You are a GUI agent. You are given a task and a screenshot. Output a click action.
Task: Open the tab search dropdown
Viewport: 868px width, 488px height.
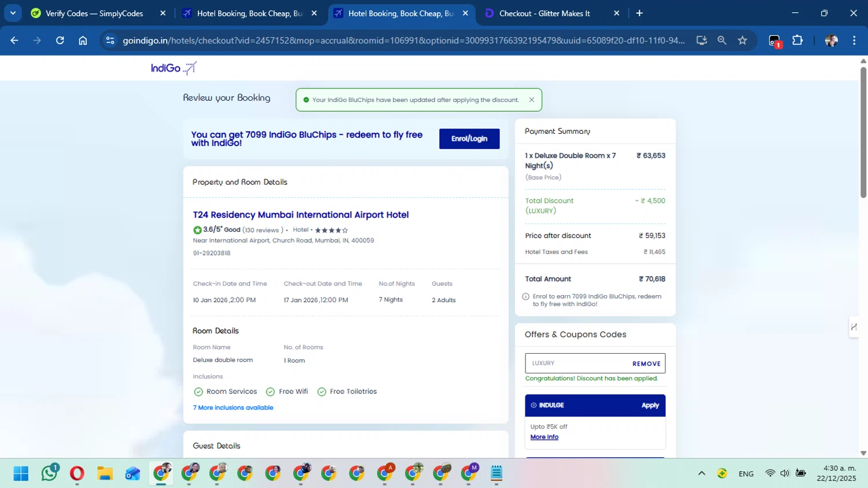coord(13,13)
